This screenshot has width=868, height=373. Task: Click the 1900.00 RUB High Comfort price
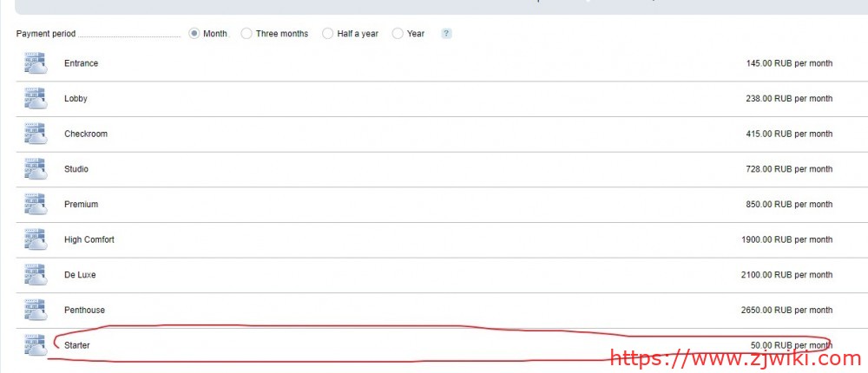click(x=786, y=239)
